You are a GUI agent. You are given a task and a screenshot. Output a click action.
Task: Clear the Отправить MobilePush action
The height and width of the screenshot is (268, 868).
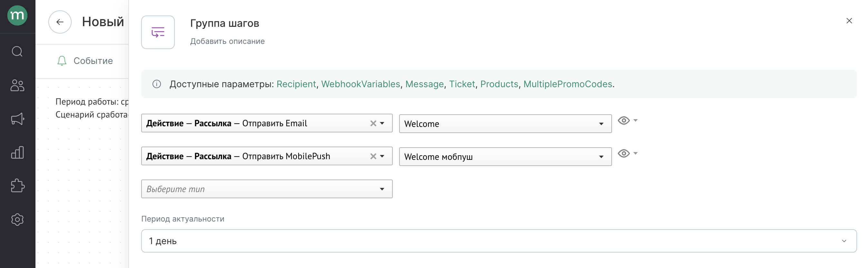pyautogui.click(x=373, y=156)
